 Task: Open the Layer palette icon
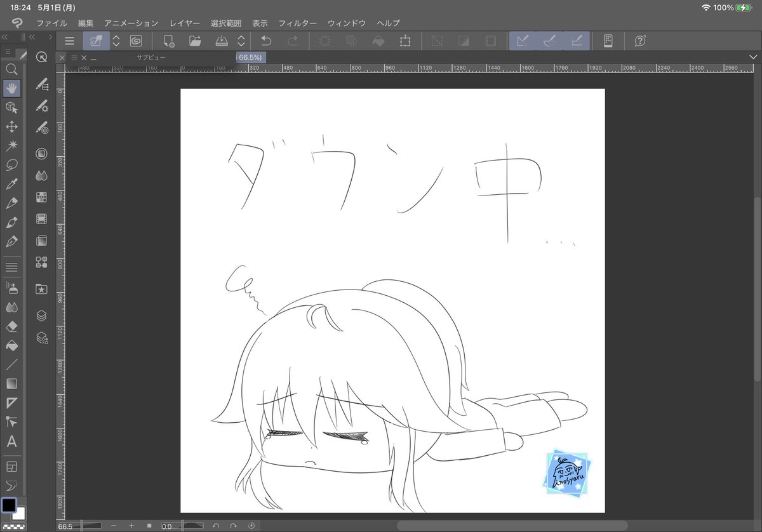(x=42, y=316)
